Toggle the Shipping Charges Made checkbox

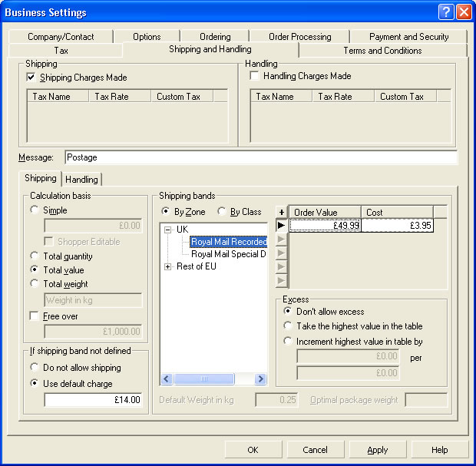coord(31,78)
